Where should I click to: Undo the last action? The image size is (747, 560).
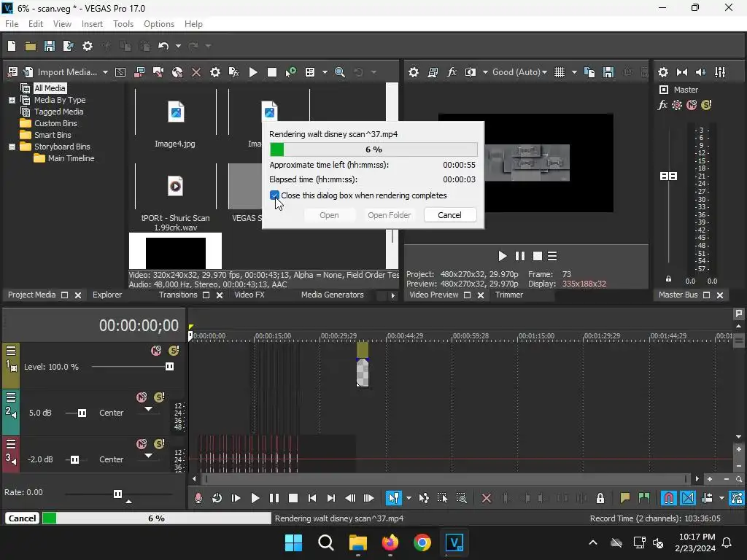(x=163, y=46)
